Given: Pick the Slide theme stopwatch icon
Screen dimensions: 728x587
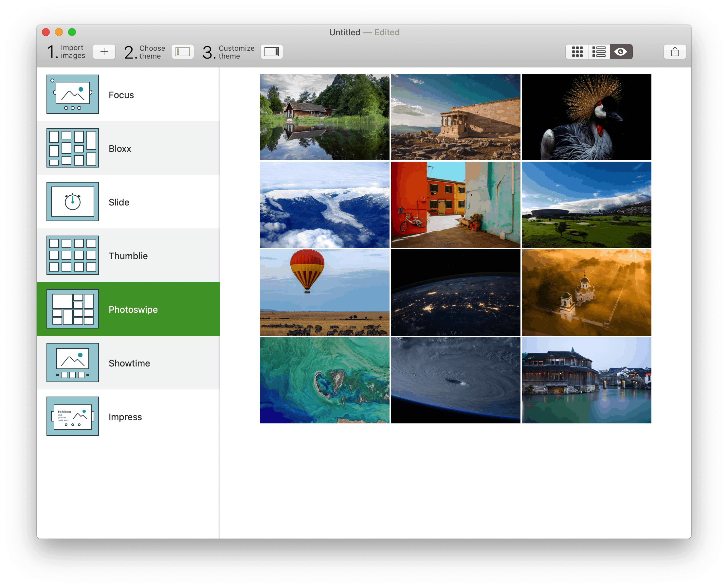Looking at the screenshot, I should click(x=72, y=202).
